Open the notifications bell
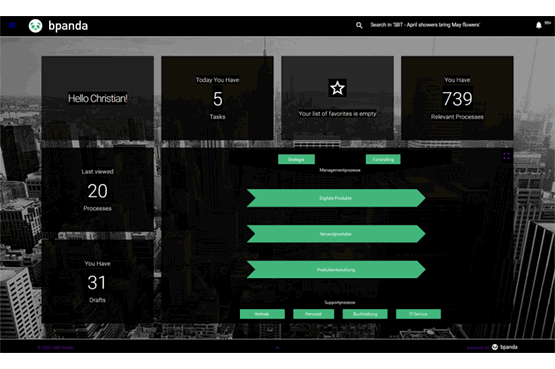This screenshot has height=369, width=555. tap(539, 25)
